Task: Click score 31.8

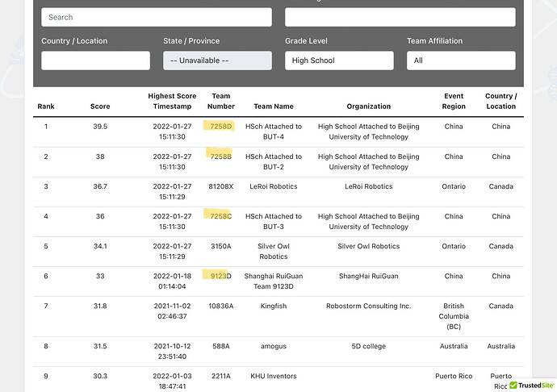Action: [100, 306]
